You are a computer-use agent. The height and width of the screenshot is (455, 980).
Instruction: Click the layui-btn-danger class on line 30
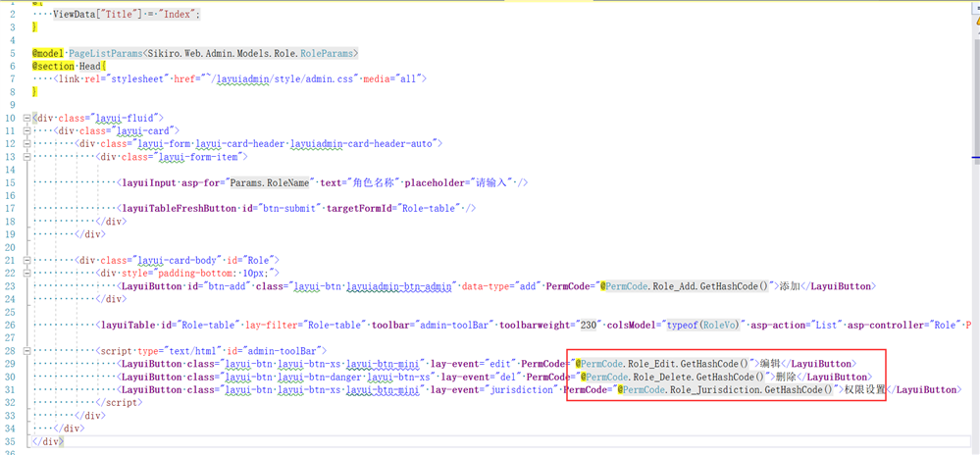tap(318, 377)
